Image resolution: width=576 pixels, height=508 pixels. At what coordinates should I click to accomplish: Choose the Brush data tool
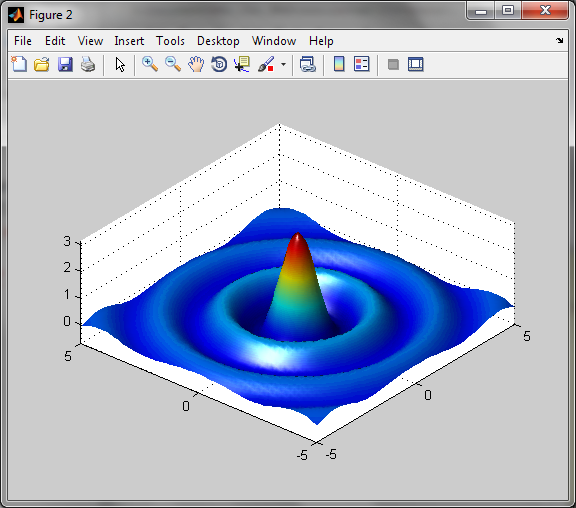coord(266,64)
